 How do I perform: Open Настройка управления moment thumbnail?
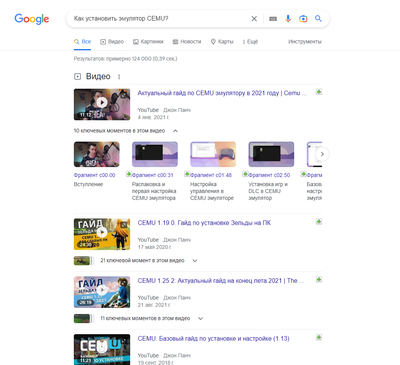tap(213, 154)
